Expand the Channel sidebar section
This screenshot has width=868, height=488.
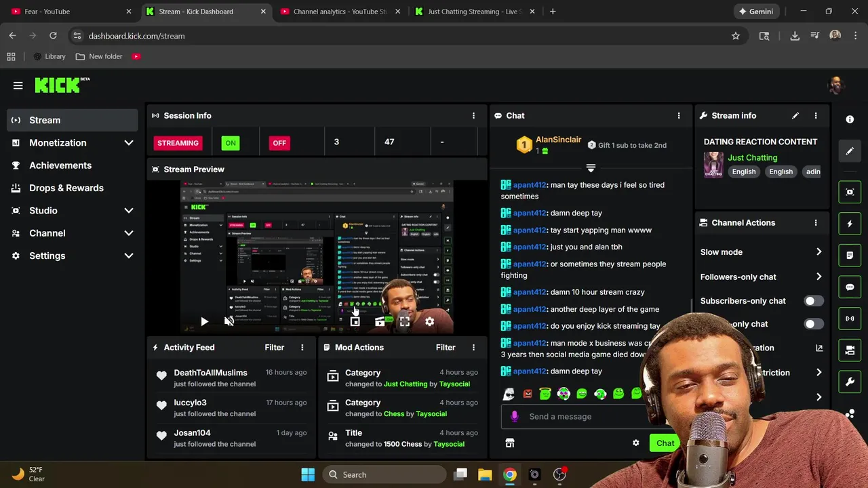pos(129,233)
